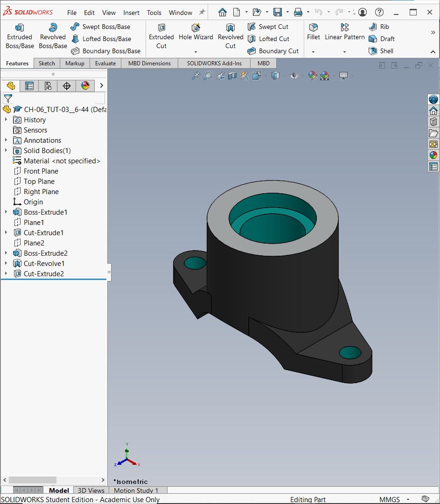Choose the Swept Boss/Base tool
Screen dimensions: 440x504
(100, 27)
